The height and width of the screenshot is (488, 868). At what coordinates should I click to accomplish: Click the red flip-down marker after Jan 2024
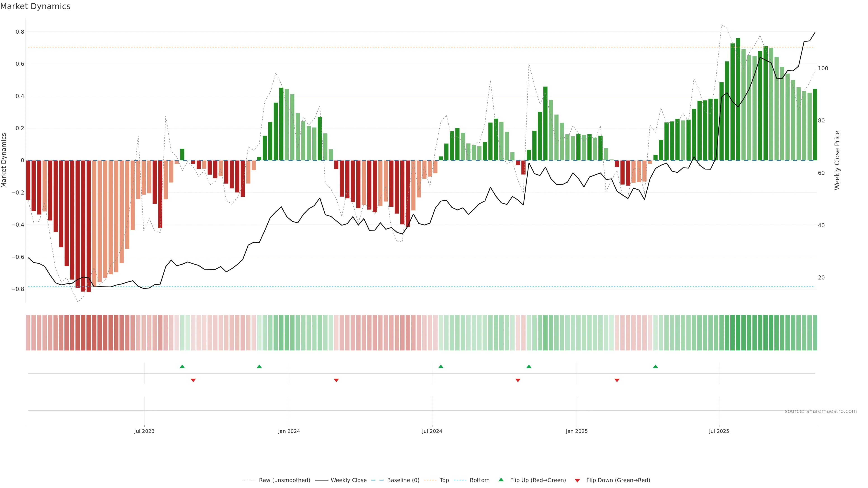(x=336, y=380)
